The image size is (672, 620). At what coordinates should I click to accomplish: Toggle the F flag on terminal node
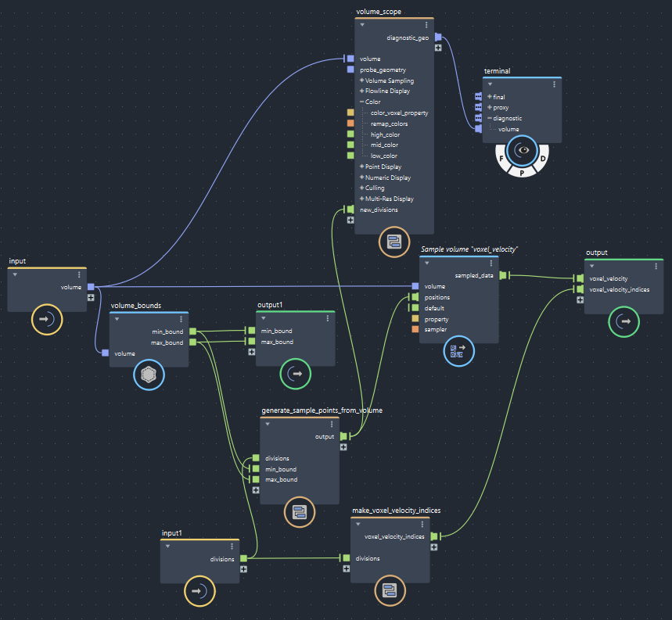coord(498,159)
